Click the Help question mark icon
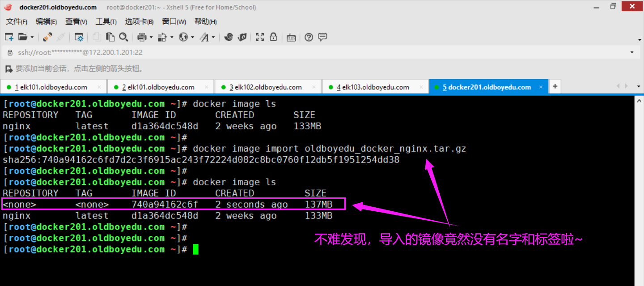The width and height of the screenshot is (644, 286). (309, 37)
